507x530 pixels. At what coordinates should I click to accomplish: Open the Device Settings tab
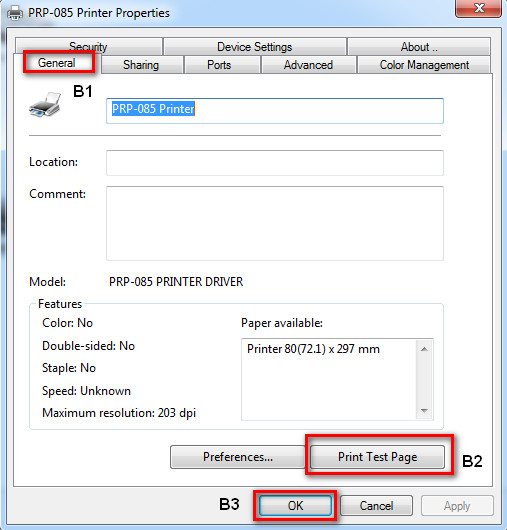(255, 46)
